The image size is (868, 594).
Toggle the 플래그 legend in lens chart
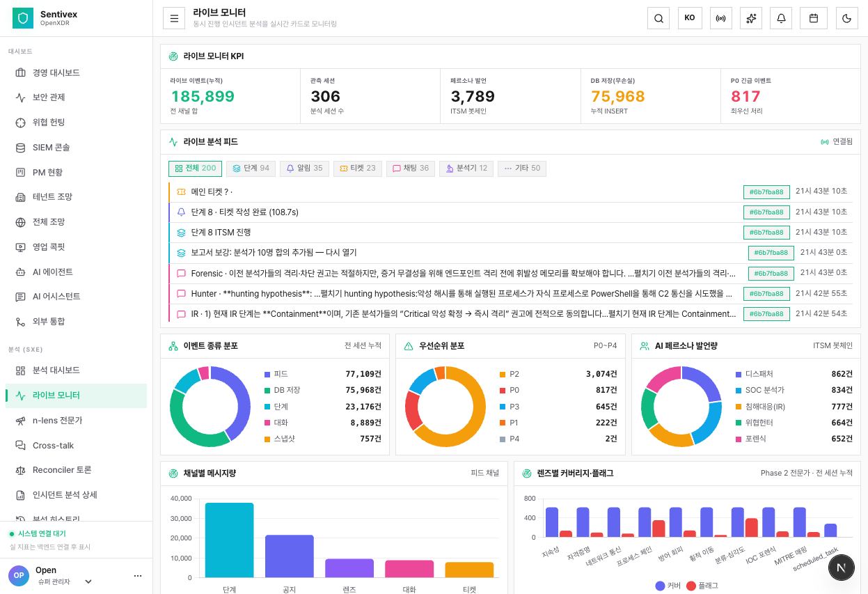tap(702, 586)
